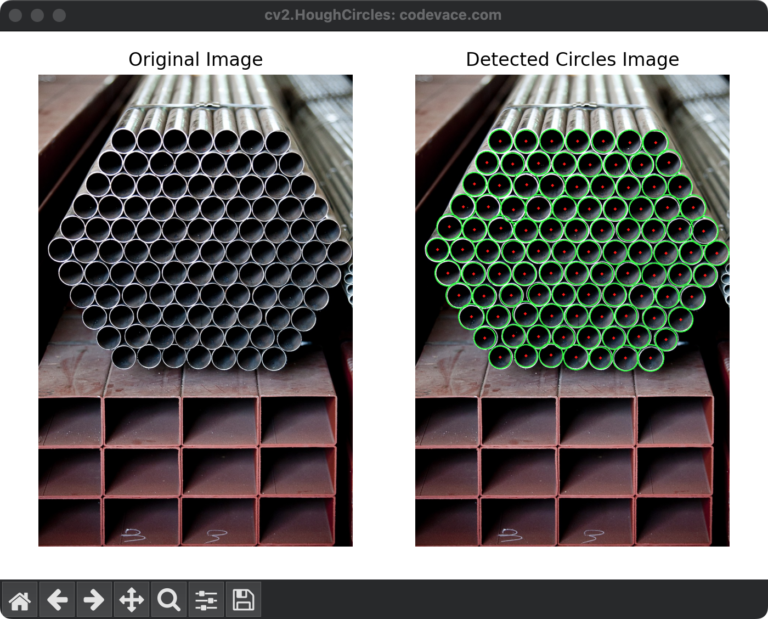768x619 pixels.
Task: Open the Configure subplots dialog
Action: [206, 600]
